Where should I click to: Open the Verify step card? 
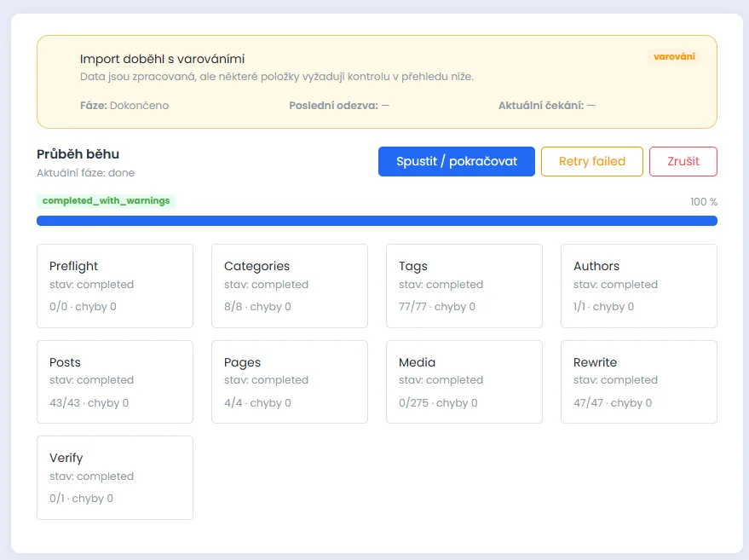(x=115, y=477)
